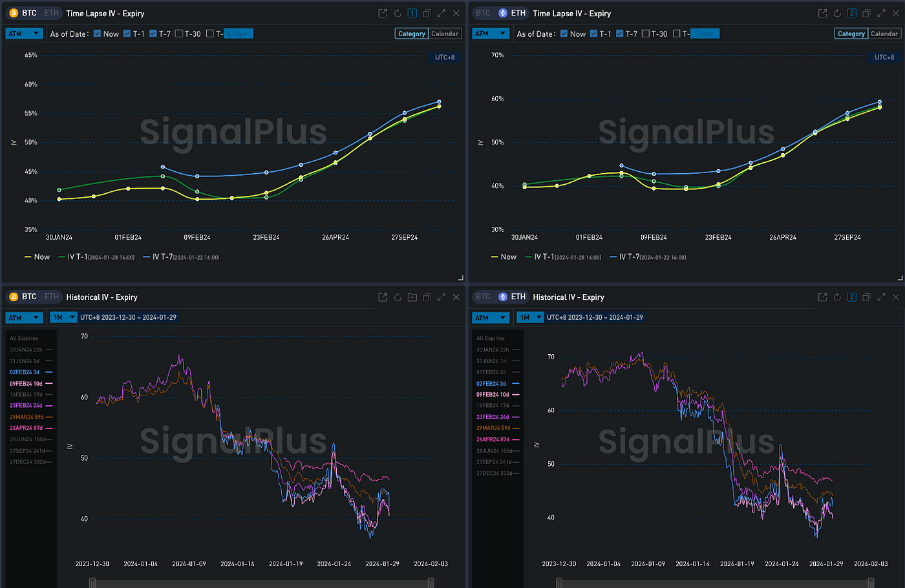
Task: Toggle 29MAR24 59d expiry in BTC legend
Action: tap(27, 417)
